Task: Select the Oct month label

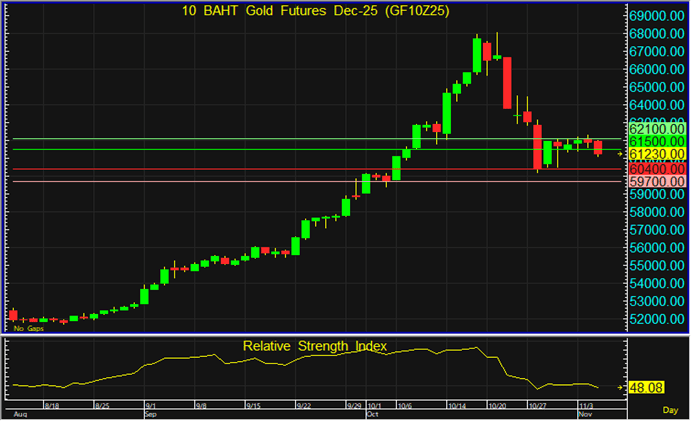Action: click(373, 413)
